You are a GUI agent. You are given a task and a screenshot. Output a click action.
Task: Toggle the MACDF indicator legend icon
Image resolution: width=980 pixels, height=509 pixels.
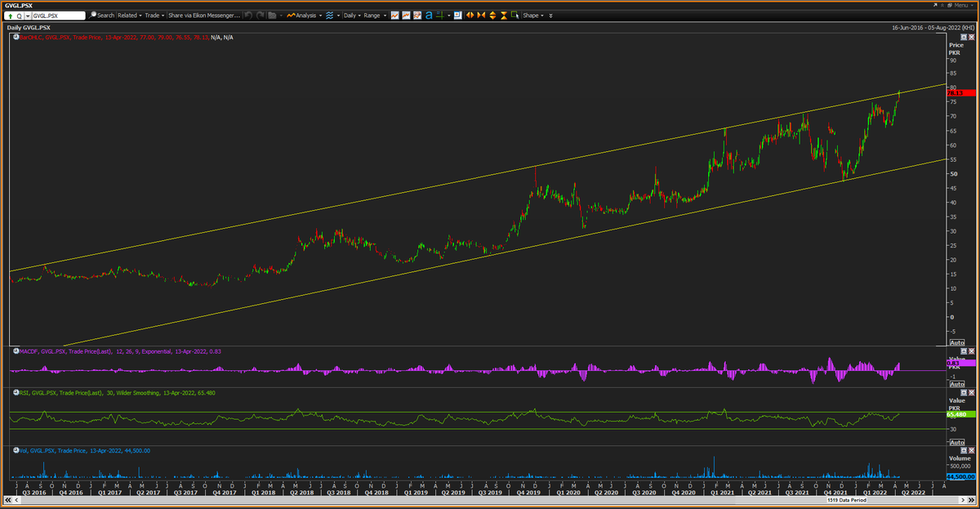click(x=16, y=351)
